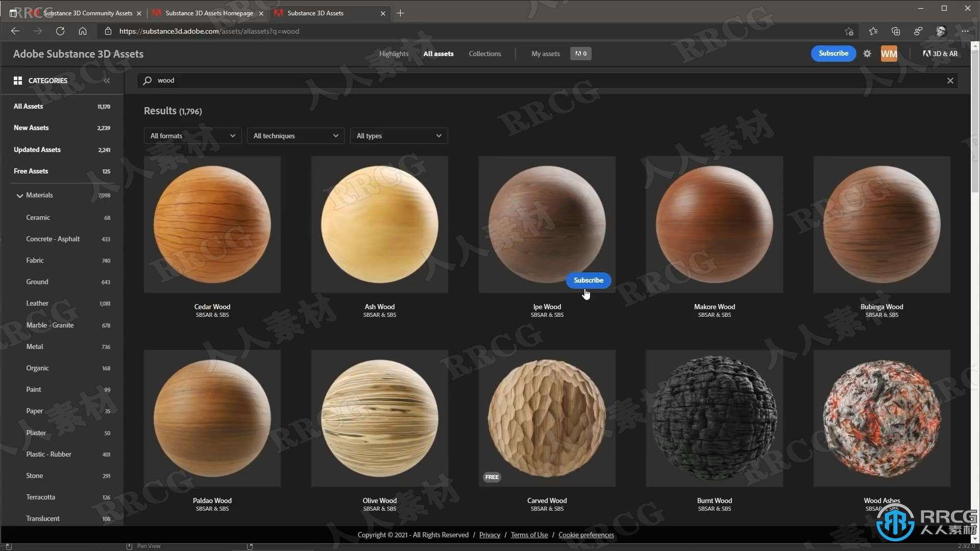Collapse the Categories sidebar
This screenshot has height=551, width=980.
click(107, 81)
